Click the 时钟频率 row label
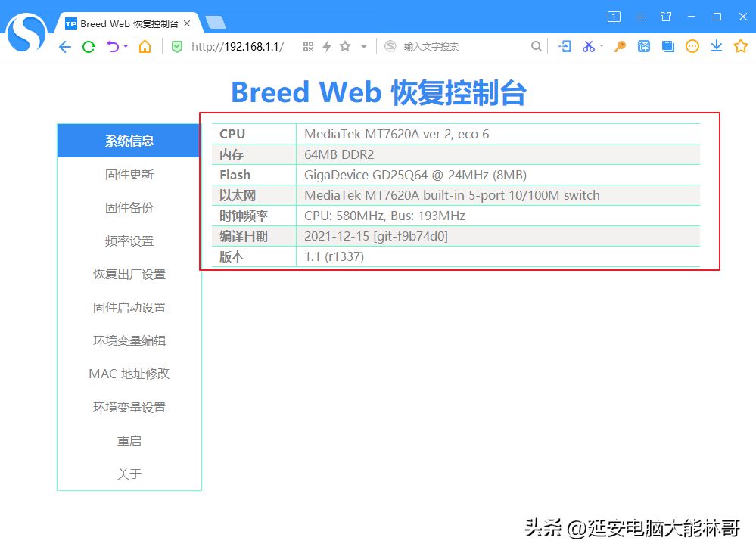The width and height of the screenshot is (756, 553). 243,216
